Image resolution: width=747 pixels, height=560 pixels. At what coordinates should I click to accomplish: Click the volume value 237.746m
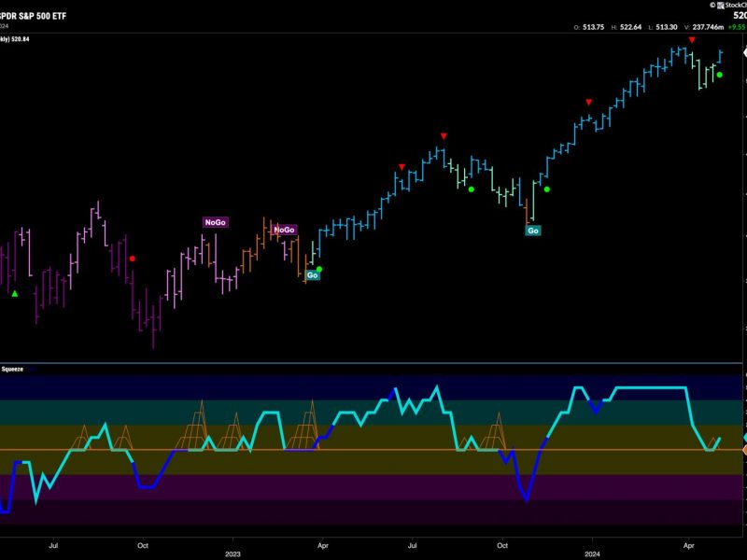click(708, 27)
